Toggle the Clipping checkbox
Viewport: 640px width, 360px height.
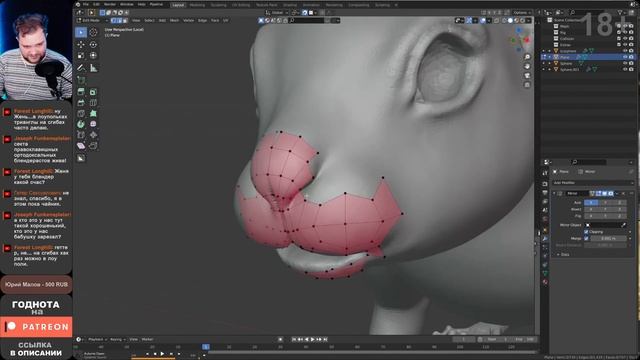[x=587, y=231]
